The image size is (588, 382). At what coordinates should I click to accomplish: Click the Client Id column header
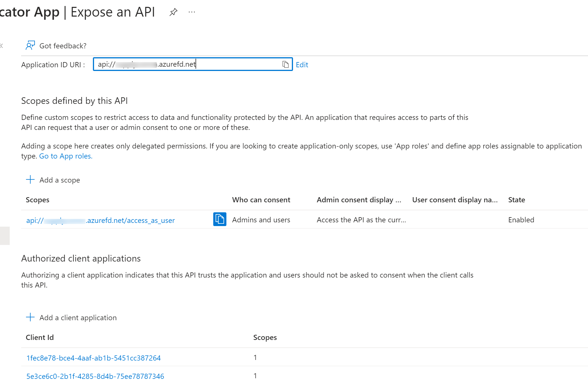(x=40, y=337)
